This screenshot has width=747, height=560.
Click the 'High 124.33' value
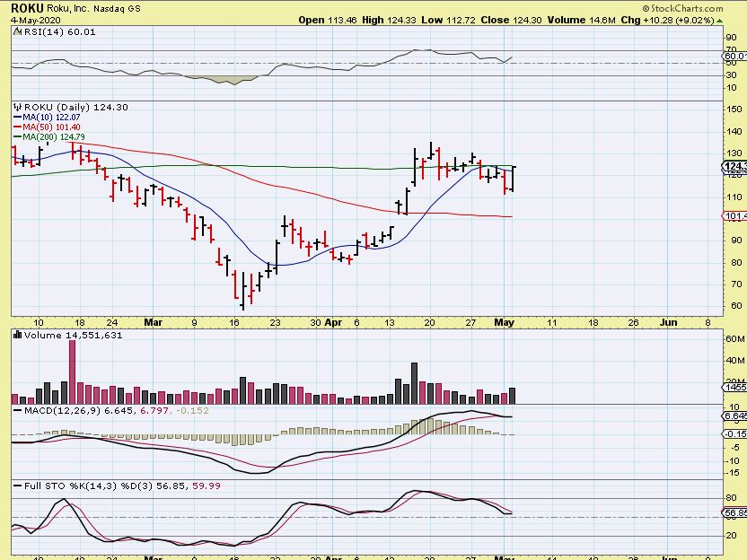(389, 20)
